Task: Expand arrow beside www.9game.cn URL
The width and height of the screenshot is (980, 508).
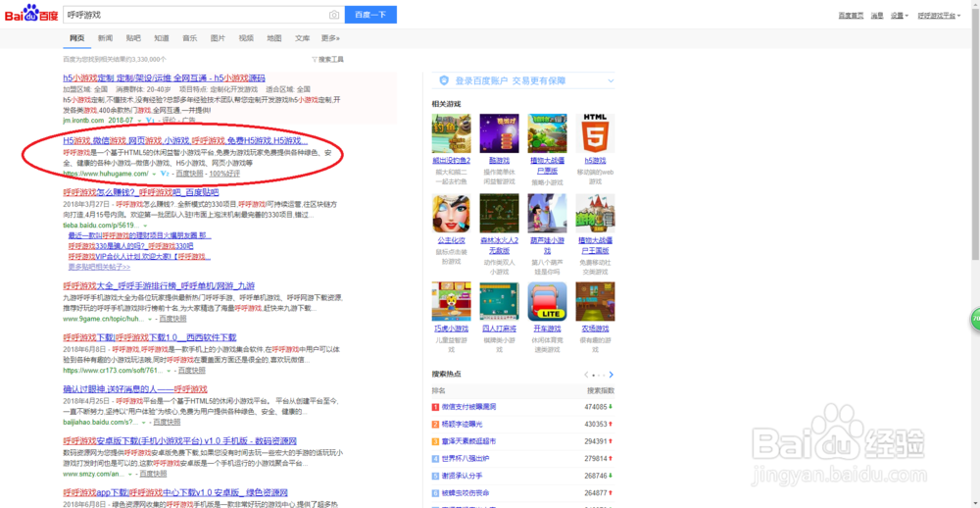Action: click(150, 319)
